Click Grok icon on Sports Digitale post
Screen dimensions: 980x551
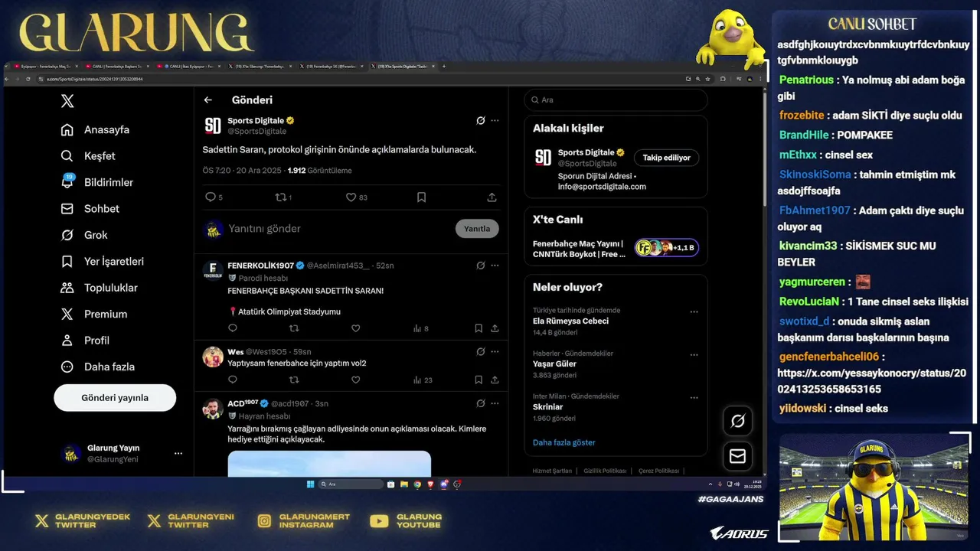pyautogui.click(x=480, y=121)
